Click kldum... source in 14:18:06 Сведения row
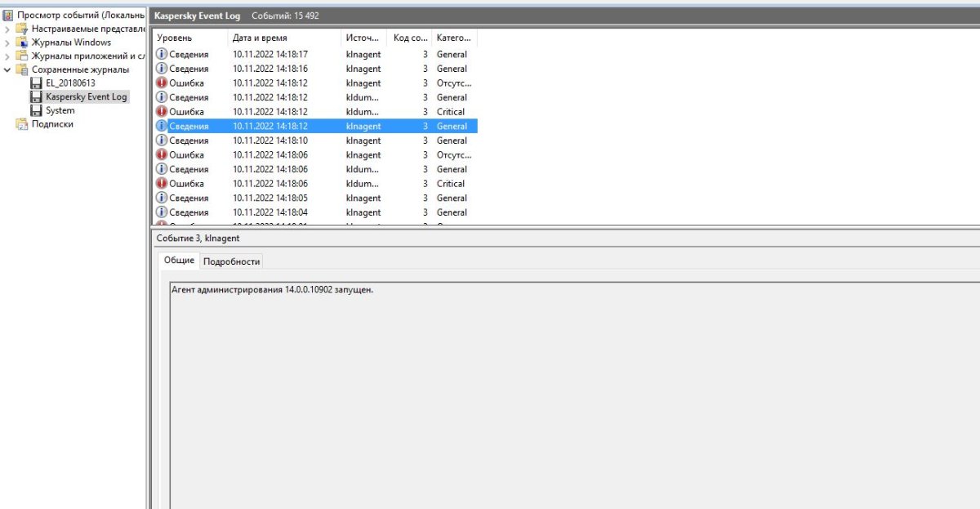 click(x=363, y=169)
